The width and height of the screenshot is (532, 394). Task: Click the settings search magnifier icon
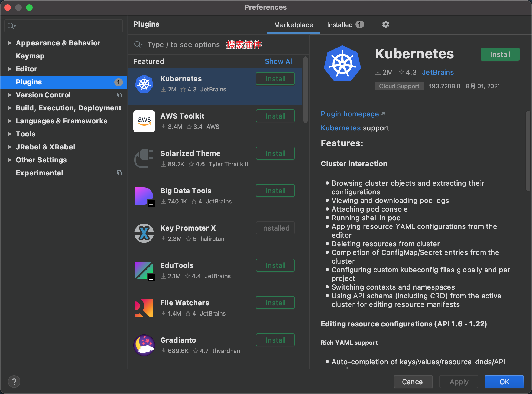pos(11,26)
